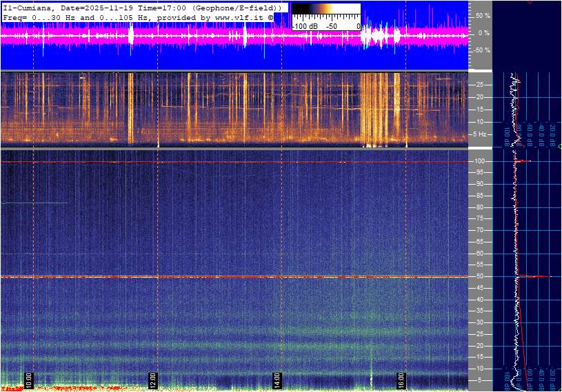Click the 14:00 time marker label

277,380
